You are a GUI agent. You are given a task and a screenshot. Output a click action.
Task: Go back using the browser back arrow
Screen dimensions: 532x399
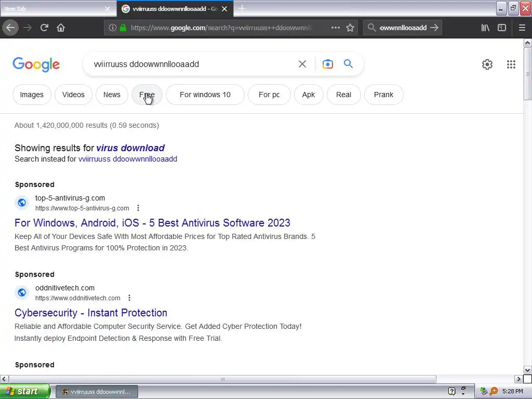[10, 28]
